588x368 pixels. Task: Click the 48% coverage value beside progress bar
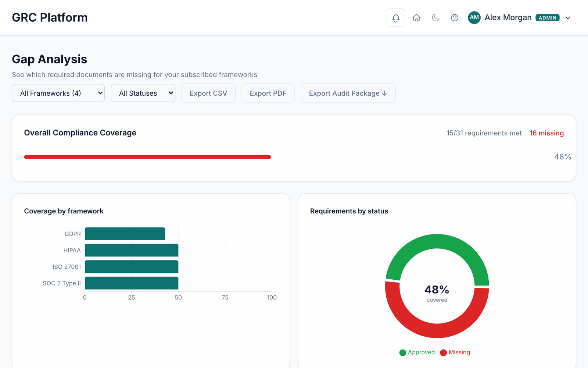(563, 157)
